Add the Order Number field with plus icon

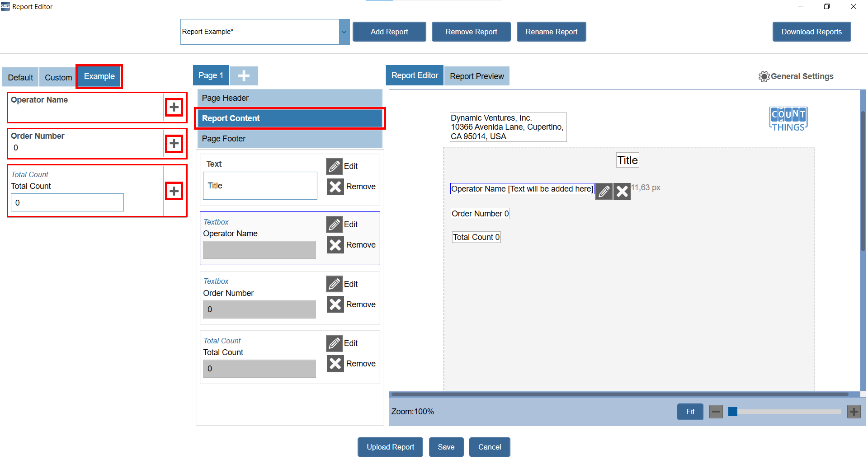(174, 144)
